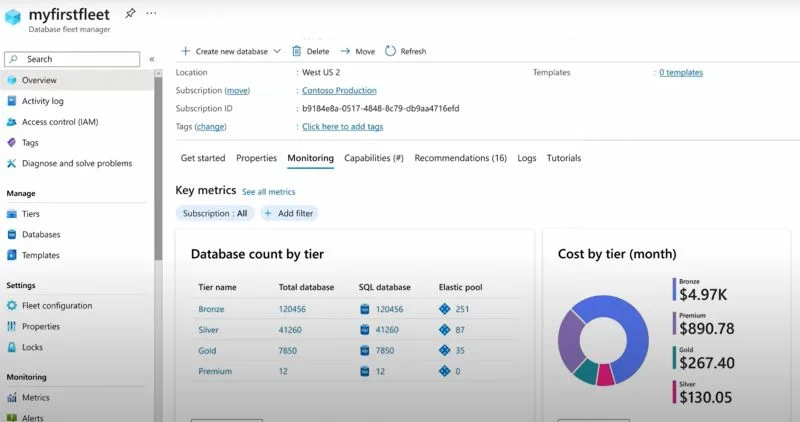Screen dimensions: 800x422
Task: Click the Databases icon under Manage
Action: 12,235
